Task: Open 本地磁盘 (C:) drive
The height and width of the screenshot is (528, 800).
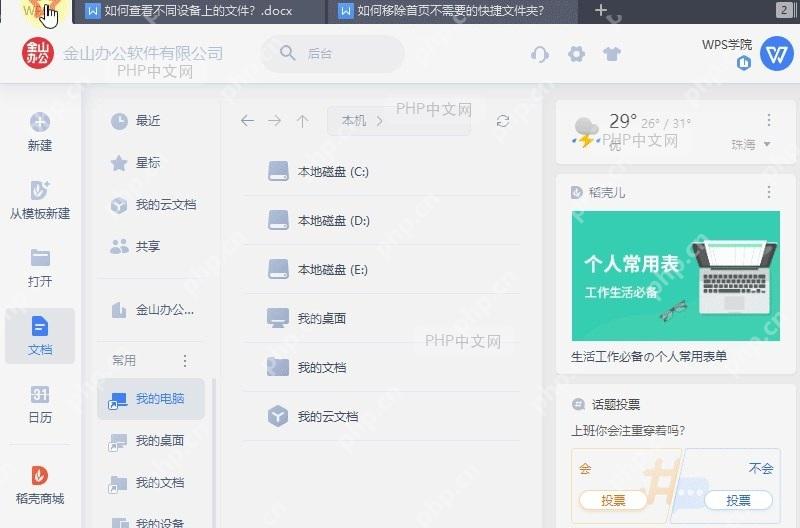Action: (x=381, y=172)
